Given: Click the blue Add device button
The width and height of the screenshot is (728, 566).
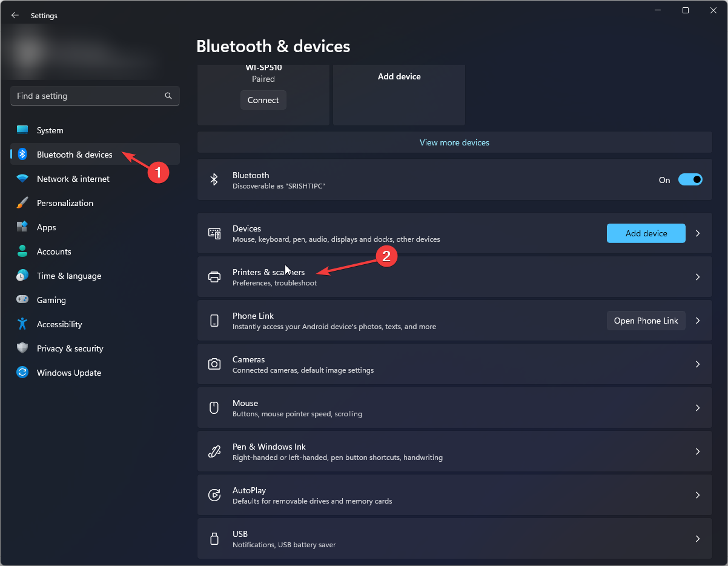Looking at the screenshot, I should tap(646, 233).
